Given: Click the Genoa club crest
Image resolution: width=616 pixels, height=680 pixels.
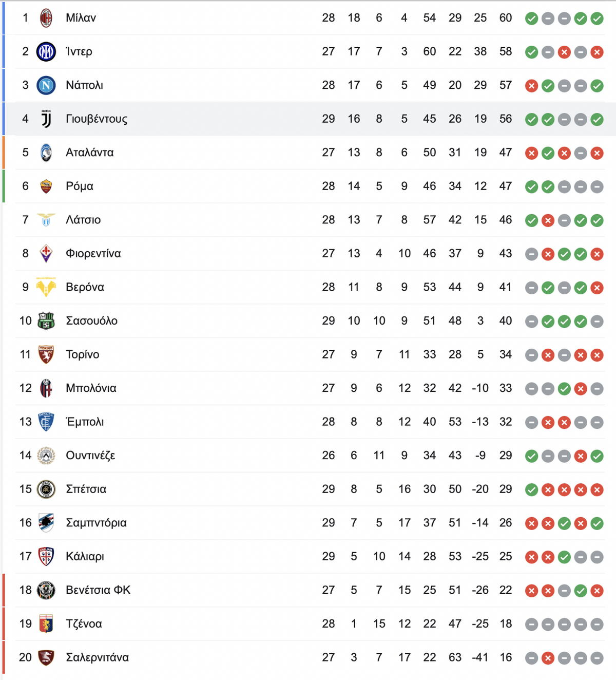Looking at the screenshot, I should [46, 624].
